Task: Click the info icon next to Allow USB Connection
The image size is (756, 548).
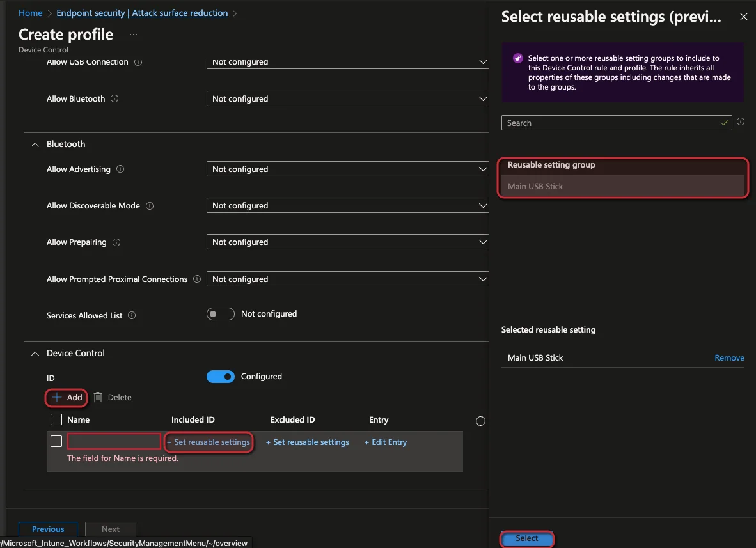Action: 138,62
